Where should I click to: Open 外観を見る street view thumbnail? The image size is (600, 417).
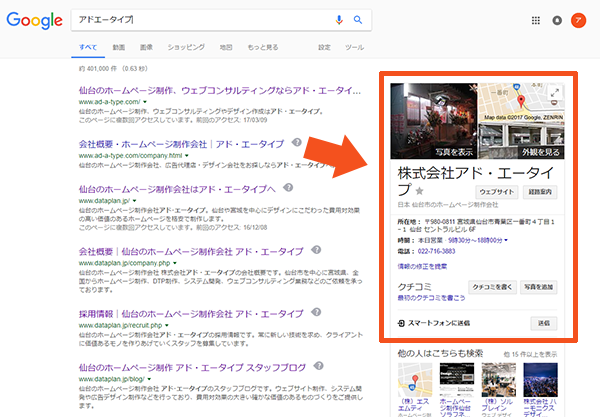(x=521, y=140)
